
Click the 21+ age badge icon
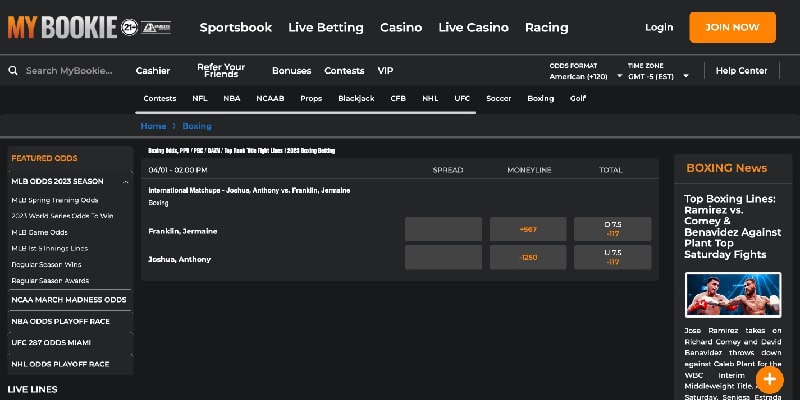[130, 28]
